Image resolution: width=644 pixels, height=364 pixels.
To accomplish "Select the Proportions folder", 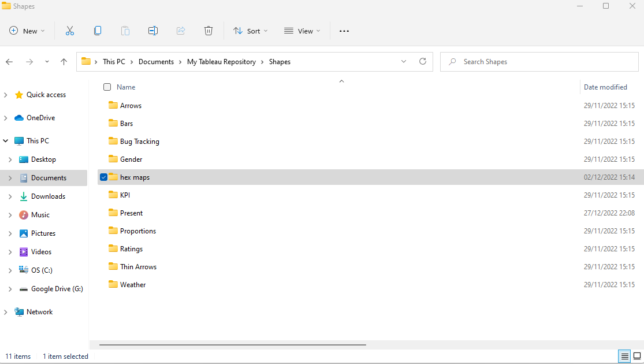I will coord(138,231).
